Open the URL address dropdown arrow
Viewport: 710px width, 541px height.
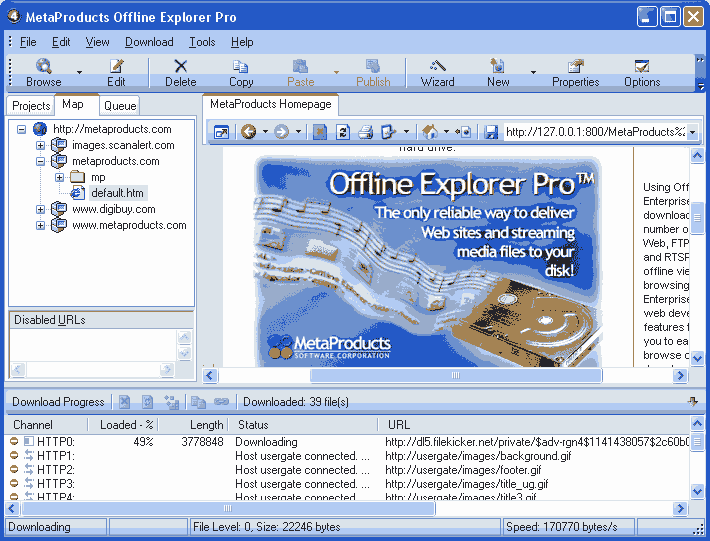coord(692,132)
